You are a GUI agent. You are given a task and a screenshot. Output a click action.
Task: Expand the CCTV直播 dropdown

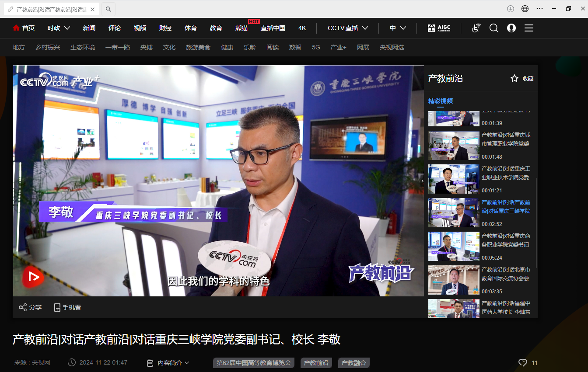point(348,28)
